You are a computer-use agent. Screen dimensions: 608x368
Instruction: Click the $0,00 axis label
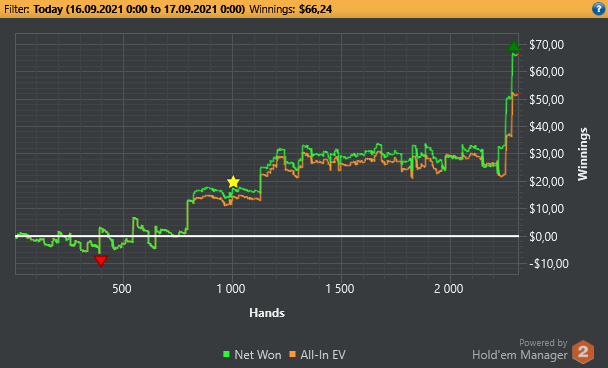[543, 236]
